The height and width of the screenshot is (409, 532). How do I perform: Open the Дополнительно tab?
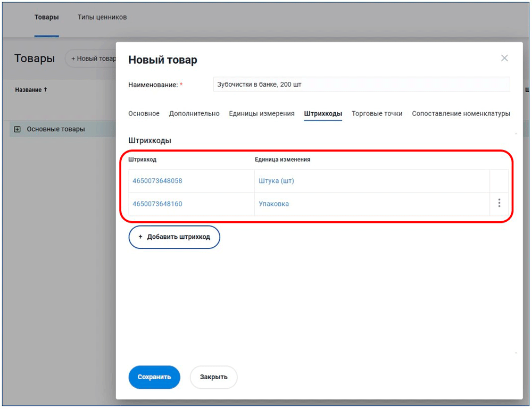(x=194, y=113)
